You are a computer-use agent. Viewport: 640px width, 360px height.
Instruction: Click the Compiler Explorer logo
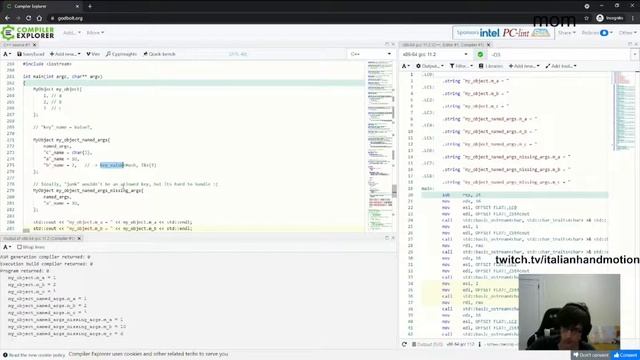28,33
